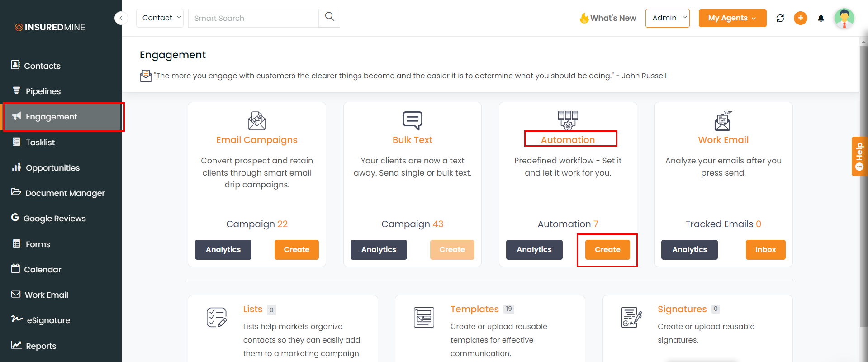This screenshot has height=362, width=868.
Task: Click the Reports chart icon
Action: [16, 345]
